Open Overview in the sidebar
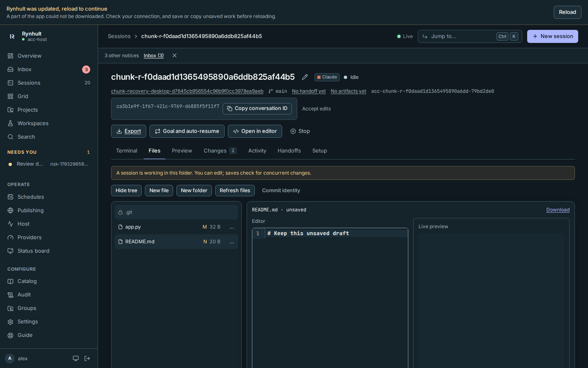 click(49, 56)
